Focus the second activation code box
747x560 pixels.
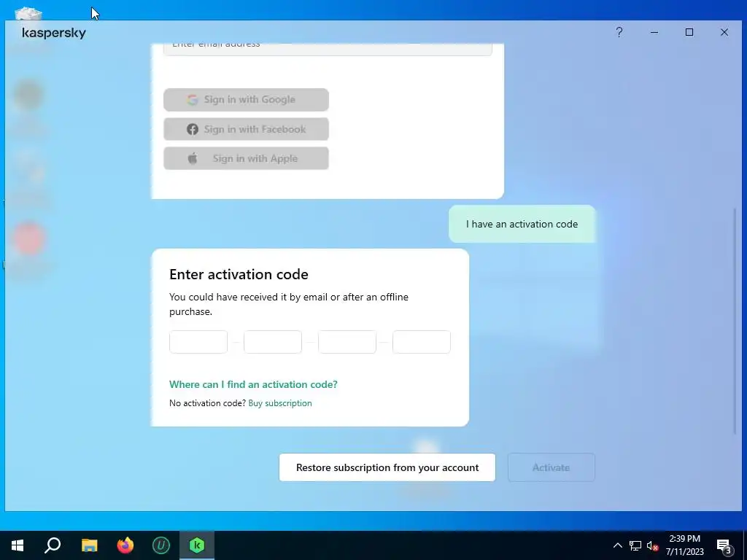(273, 342)
